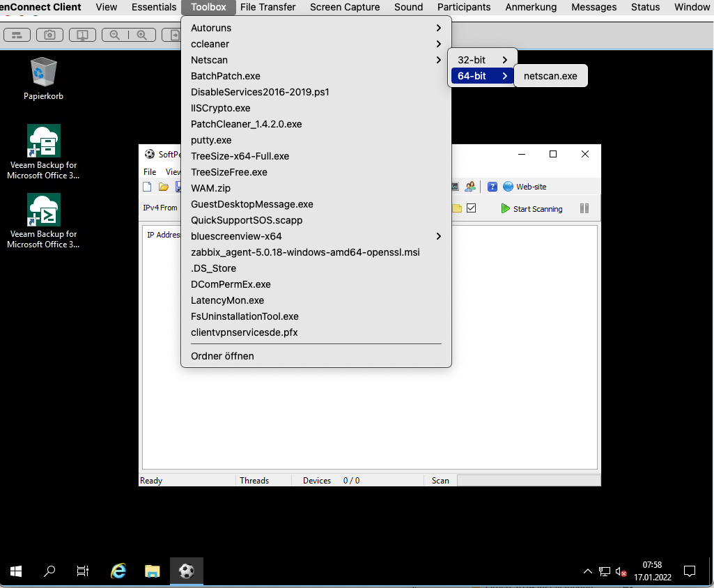Open taskbar search magnifier

click(x=49, y=571)
